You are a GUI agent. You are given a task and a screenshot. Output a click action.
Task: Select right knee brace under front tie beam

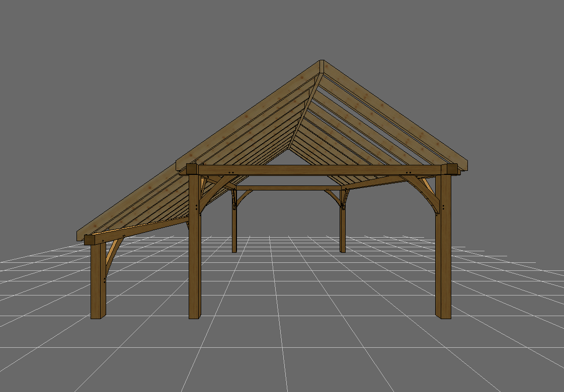coord(422,190)
